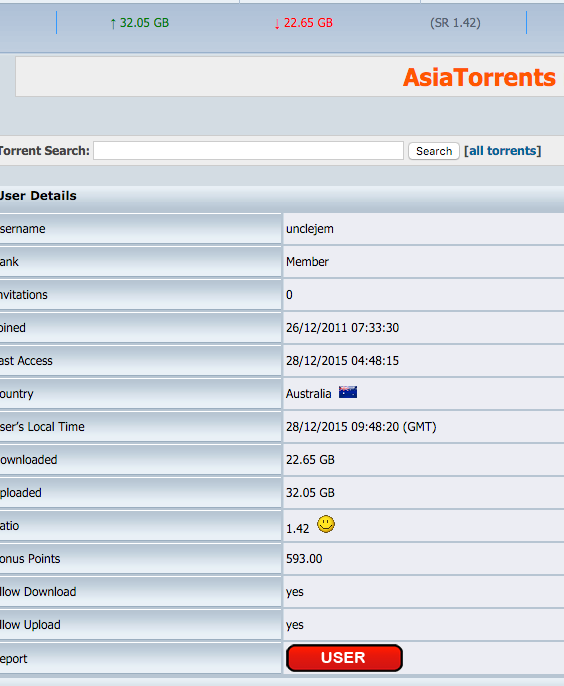The image size is (564, 686).
Task: Click the Australia flag icon
Action: pos(348,392)
